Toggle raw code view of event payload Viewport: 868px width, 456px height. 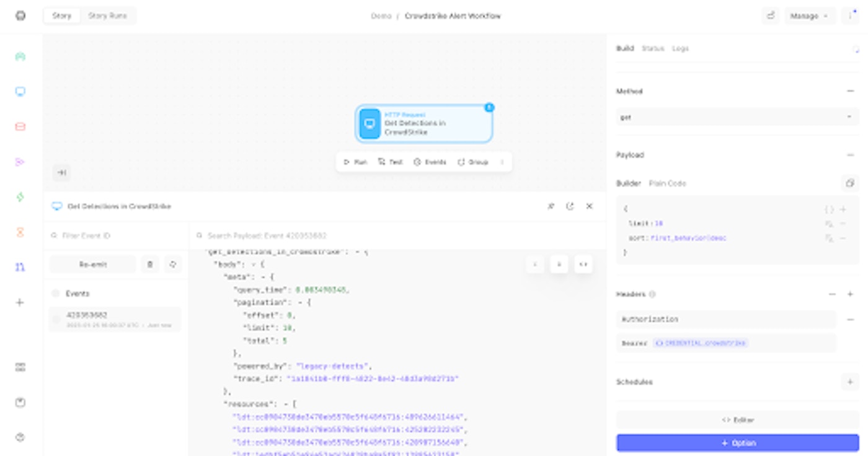(583, 265)
